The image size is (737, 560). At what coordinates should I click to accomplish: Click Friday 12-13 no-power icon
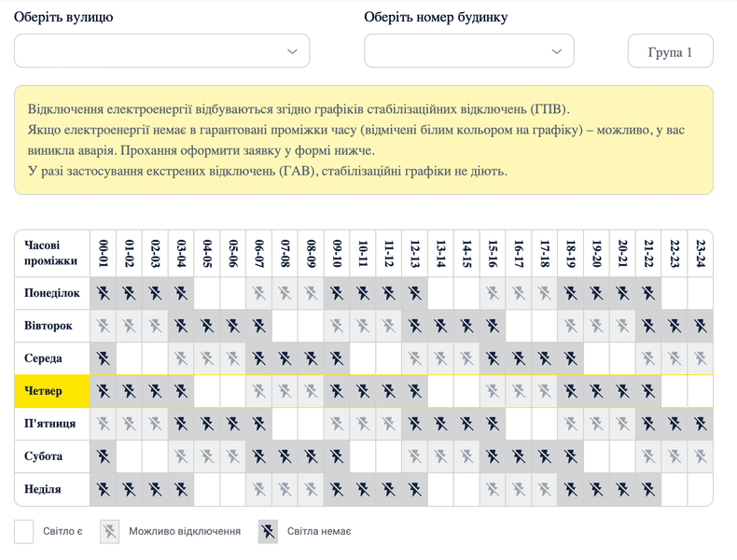click(x=415, y=424)
